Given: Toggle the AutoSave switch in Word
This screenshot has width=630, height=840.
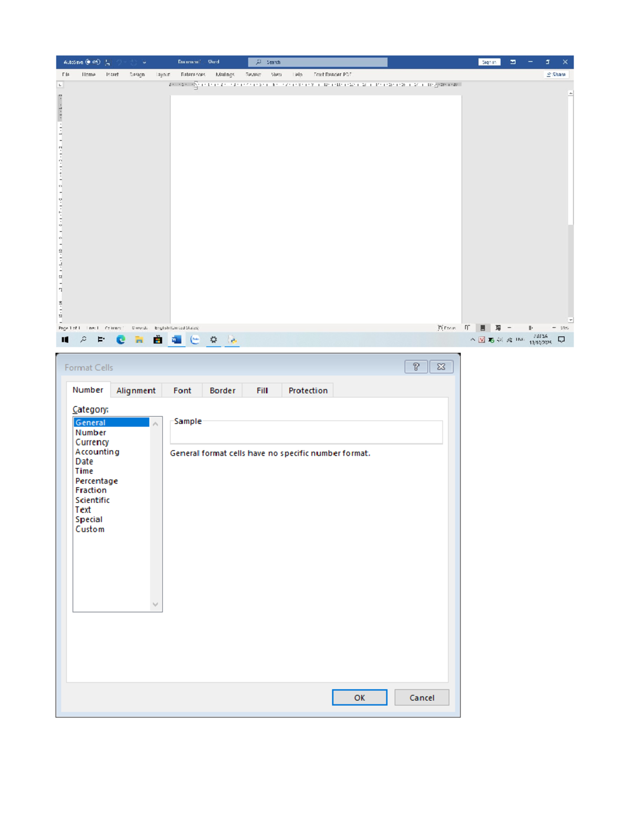Looking at the screenshot, I should tap(93, 62).
